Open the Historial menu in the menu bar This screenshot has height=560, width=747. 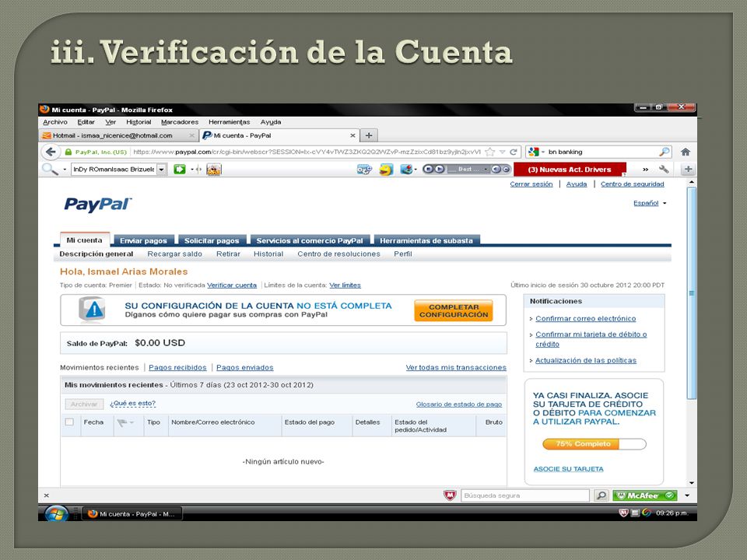pos(139,122)
